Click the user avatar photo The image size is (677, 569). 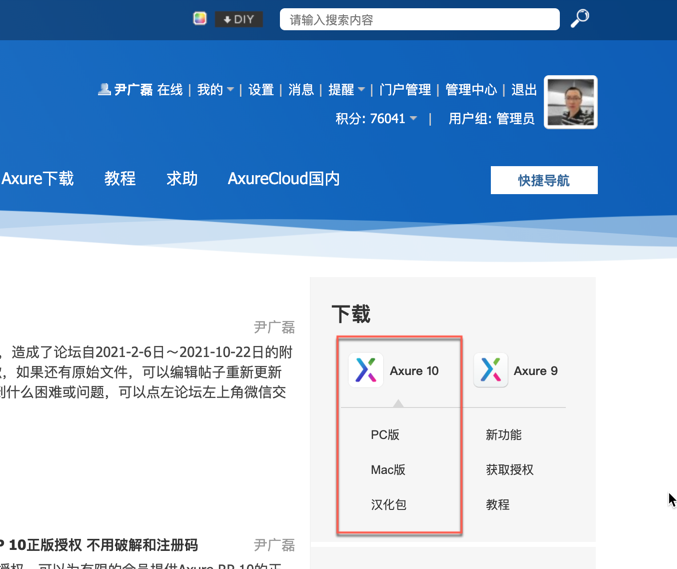[570, 102]
